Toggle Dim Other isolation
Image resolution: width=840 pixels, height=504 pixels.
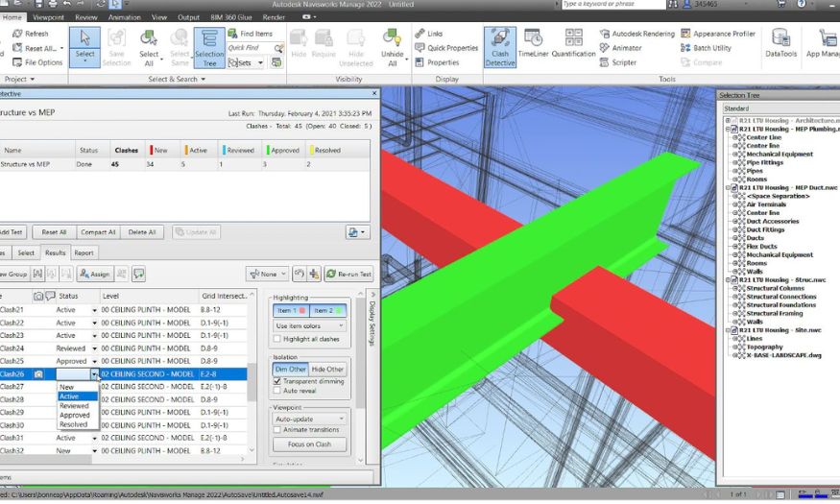[x=290, y=369]
